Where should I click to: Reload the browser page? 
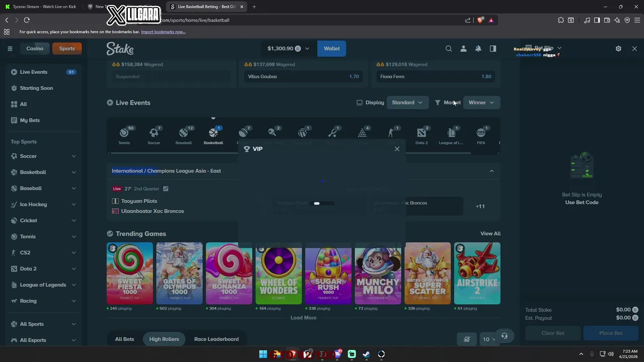click(x=27, y=20)
